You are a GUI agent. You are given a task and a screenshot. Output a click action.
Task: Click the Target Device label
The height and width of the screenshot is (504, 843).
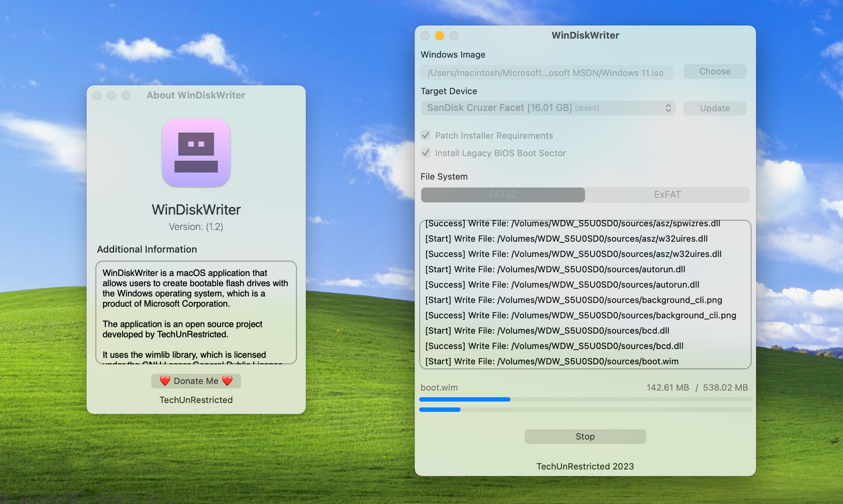[x=449, y=91]
